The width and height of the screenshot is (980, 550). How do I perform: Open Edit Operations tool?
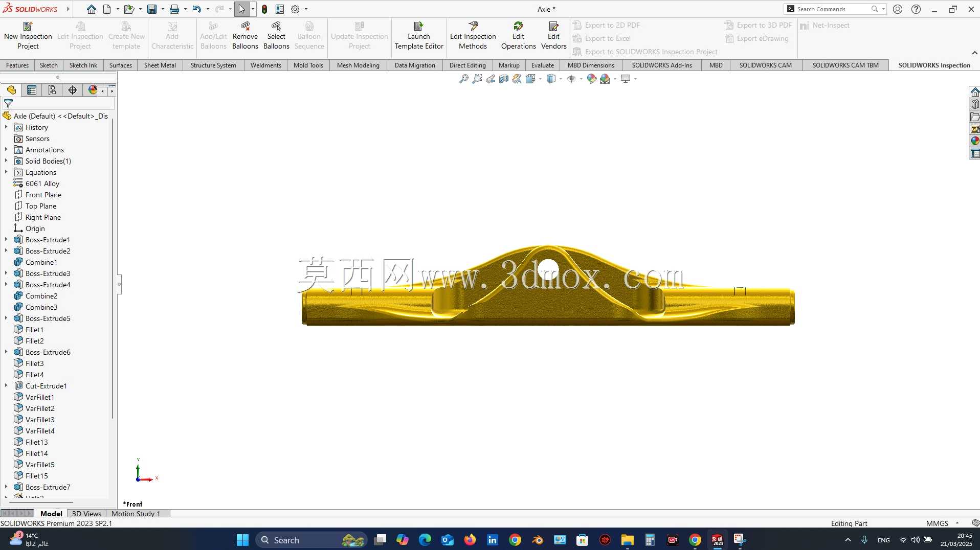click(518, 35)
